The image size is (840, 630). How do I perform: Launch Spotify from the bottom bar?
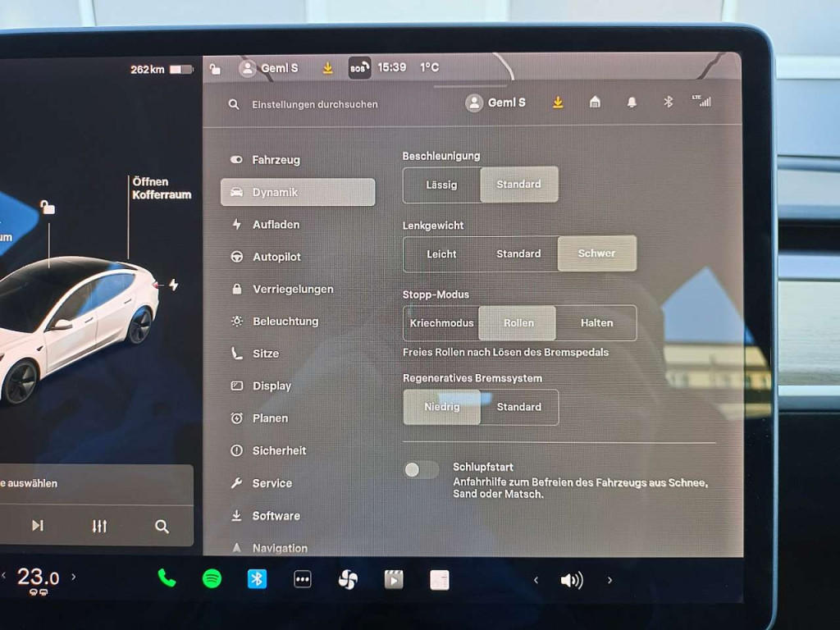212,579
